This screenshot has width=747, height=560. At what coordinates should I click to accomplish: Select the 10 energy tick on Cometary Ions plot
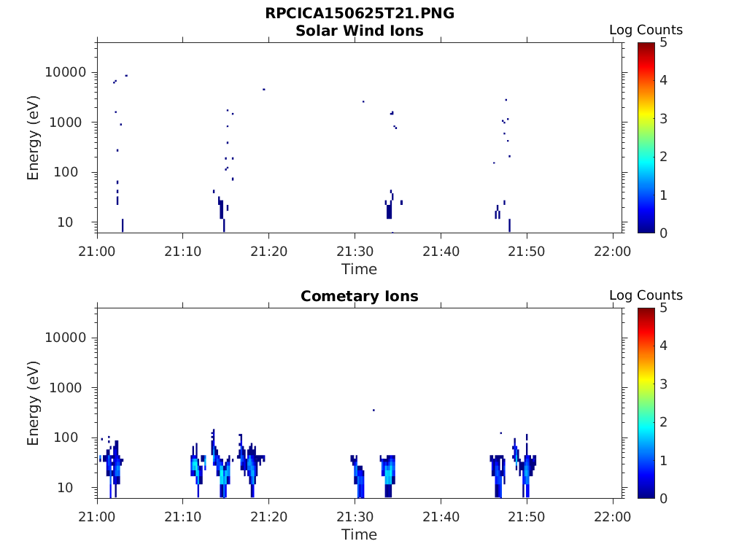tap(65, 488)
